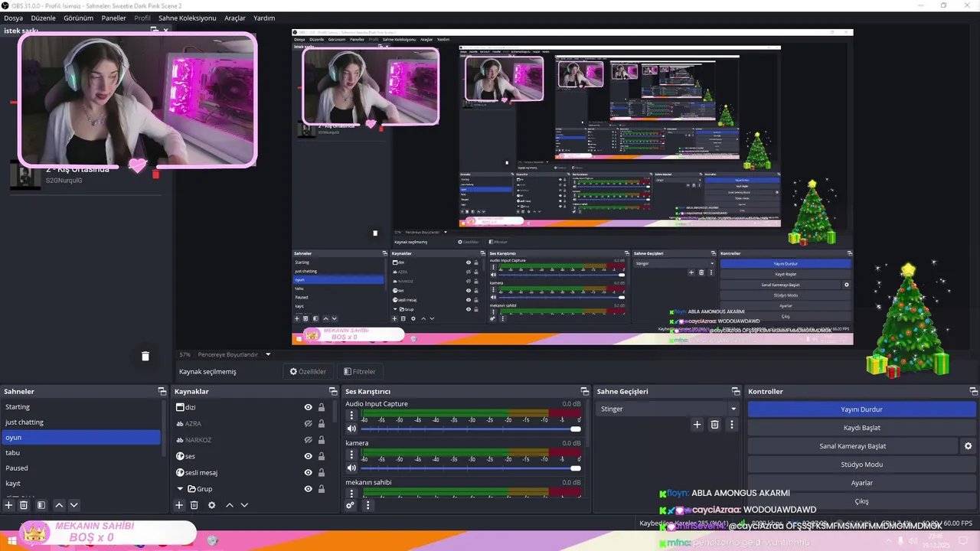Hide the sesli mesaj source
Screen dimensions: 980x551
click(x=308, y=473)
